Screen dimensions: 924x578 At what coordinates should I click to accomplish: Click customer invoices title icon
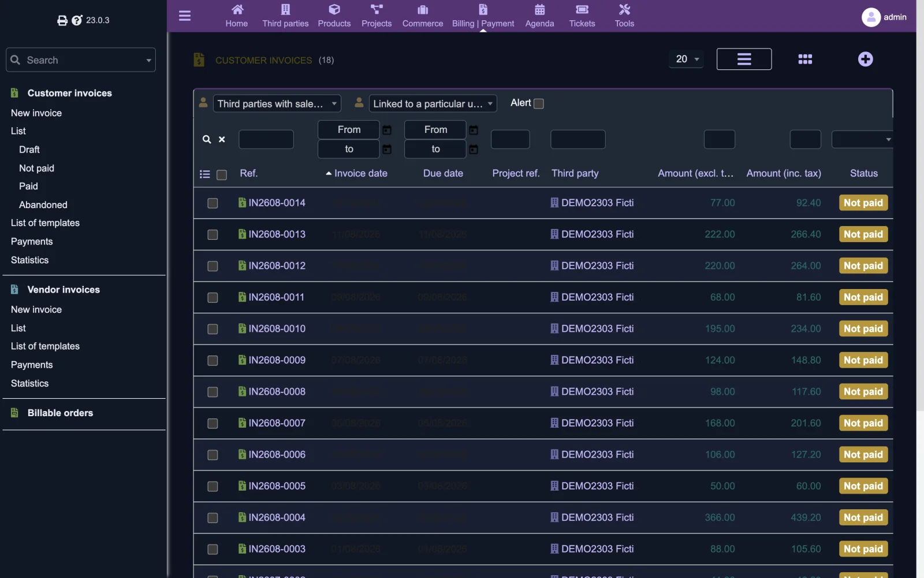point(199,60)
